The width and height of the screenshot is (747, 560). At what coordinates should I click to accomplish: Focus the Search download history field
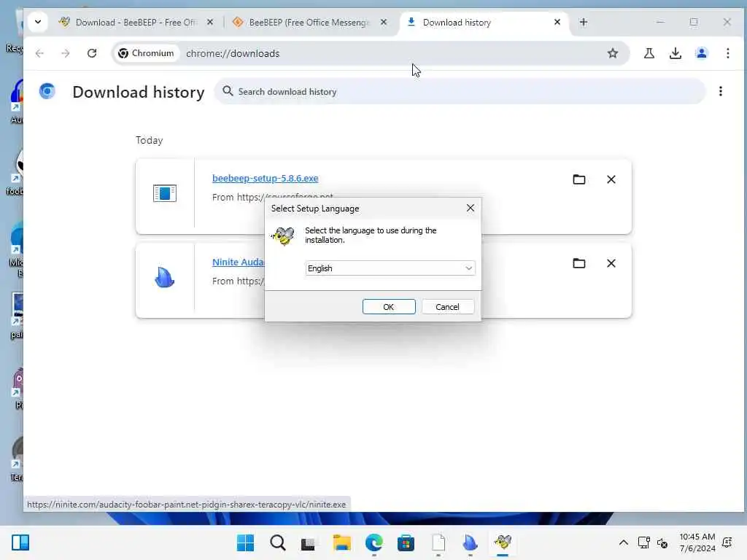[x=460, y=91]
